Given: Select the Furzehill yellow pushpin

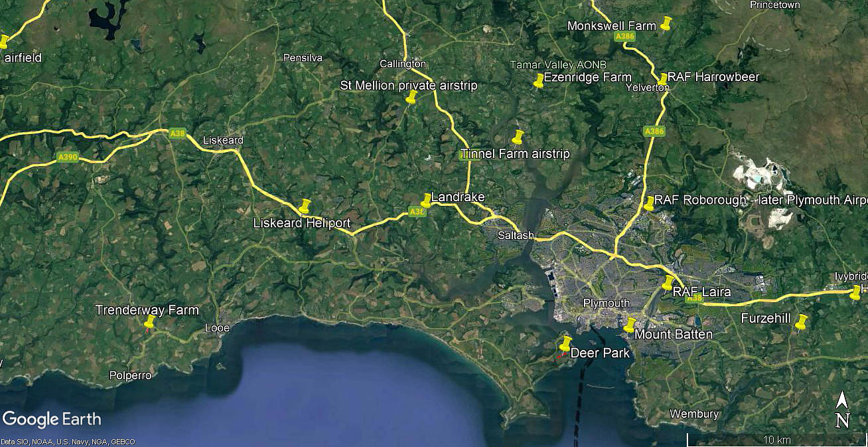Looking at the screenshot, I should pos(801,323).
